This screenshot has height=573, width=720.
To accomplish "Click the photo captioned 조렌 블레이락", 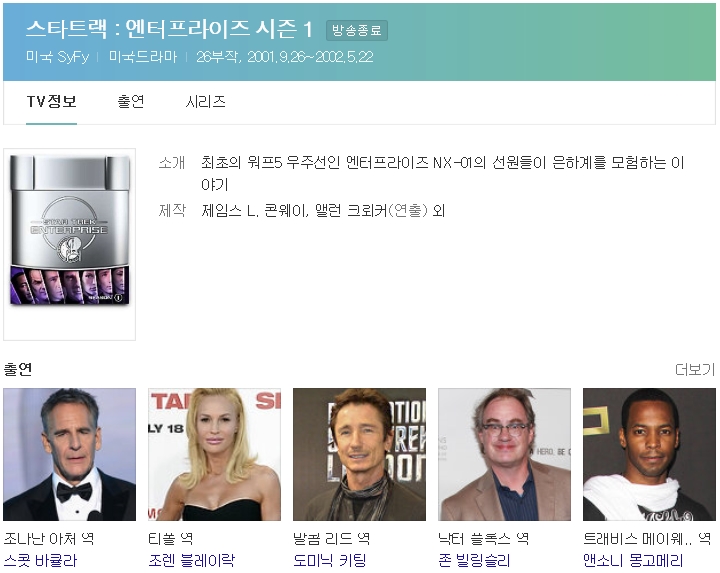I will pos(214,454).
